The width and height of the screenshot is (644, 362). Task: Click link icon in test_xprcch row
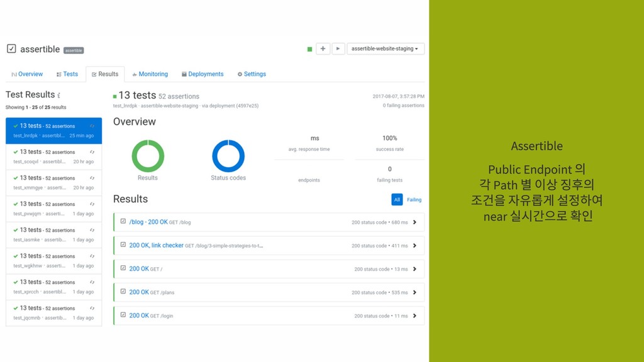[92, 282]
